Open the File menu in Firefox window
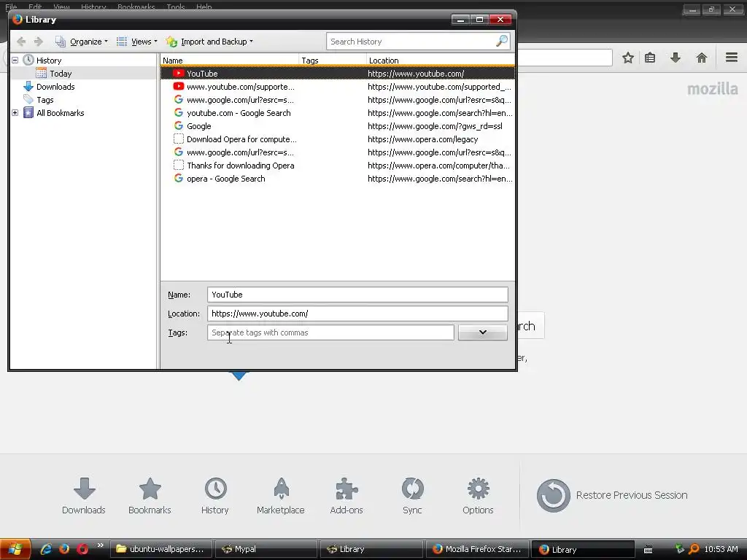 (x=11, y=7)
